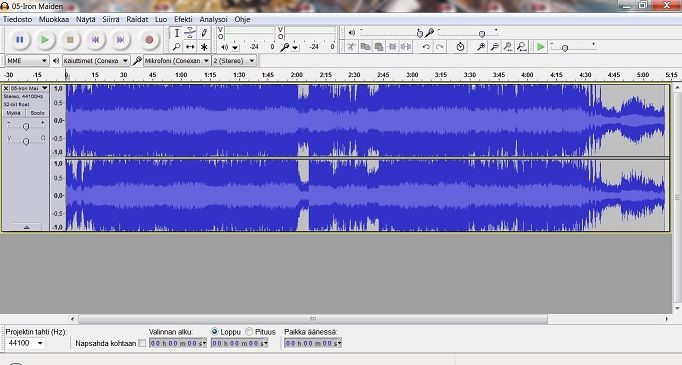Click the microphone icon beside Mikrofoni device

pyautogui.click(x=137, y=60)
